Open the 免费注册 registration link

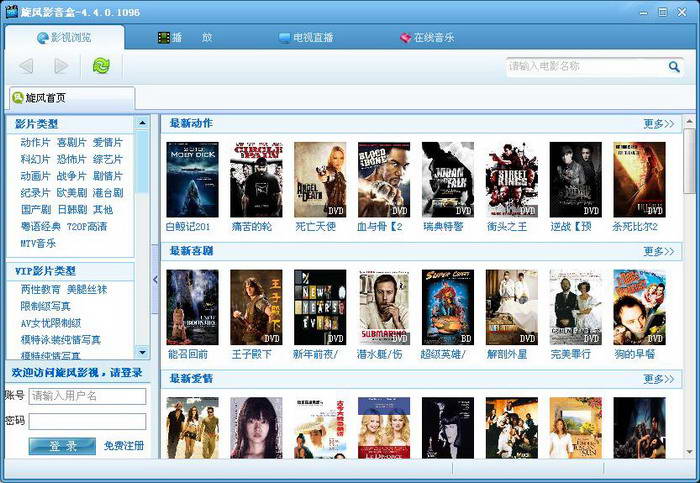[124, 445]
